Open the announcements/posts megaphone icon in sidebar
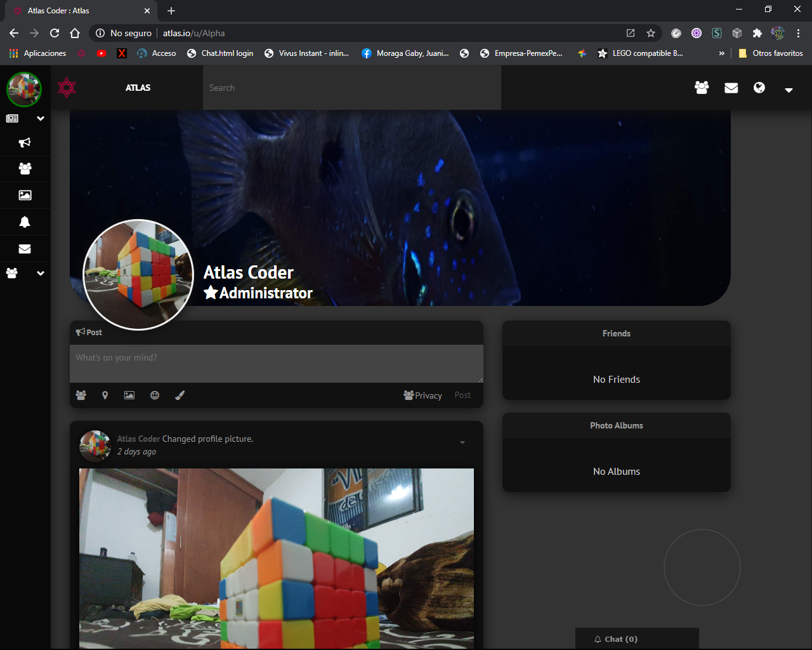The width and height of the screenshot is (812, 650). click(25, 142)
